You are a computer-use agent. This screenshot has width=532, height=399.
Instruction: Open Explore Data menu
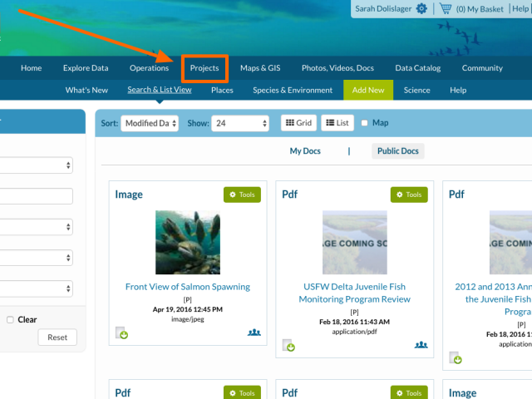86,68
